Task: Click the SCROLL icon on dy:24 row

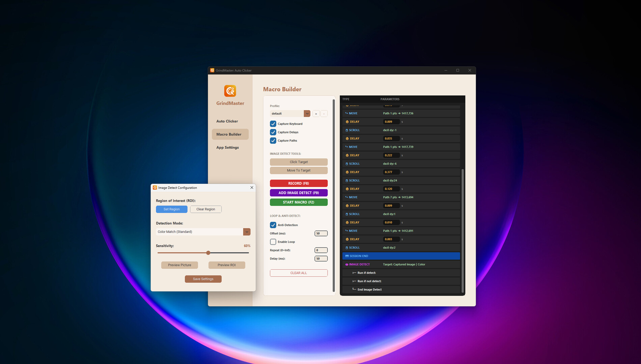Action: coord(346,181)
